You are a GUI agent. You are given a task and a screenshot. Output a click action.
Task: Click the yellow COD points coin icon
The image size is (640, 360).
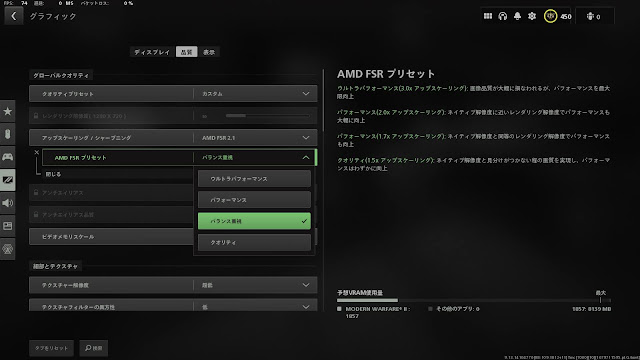click(x=550, y=16)
